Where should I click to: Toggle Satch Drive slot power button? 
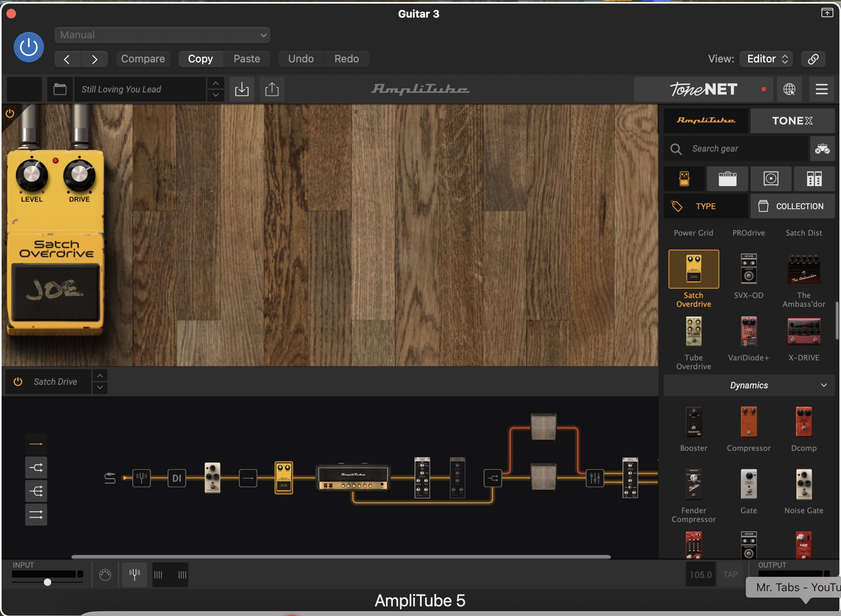click(x=18, y=382)
